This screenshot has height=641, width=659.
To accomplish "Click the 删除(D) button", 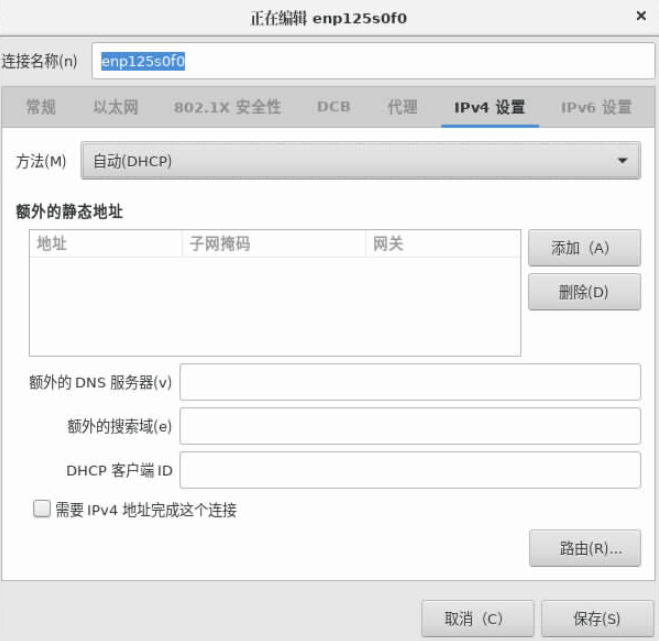I will (584, 292).
